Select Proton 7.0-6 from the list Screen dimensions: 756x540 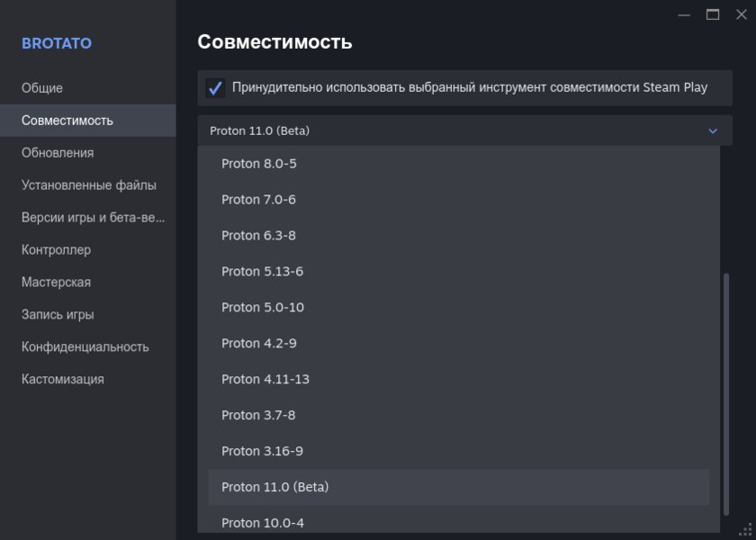260,200
